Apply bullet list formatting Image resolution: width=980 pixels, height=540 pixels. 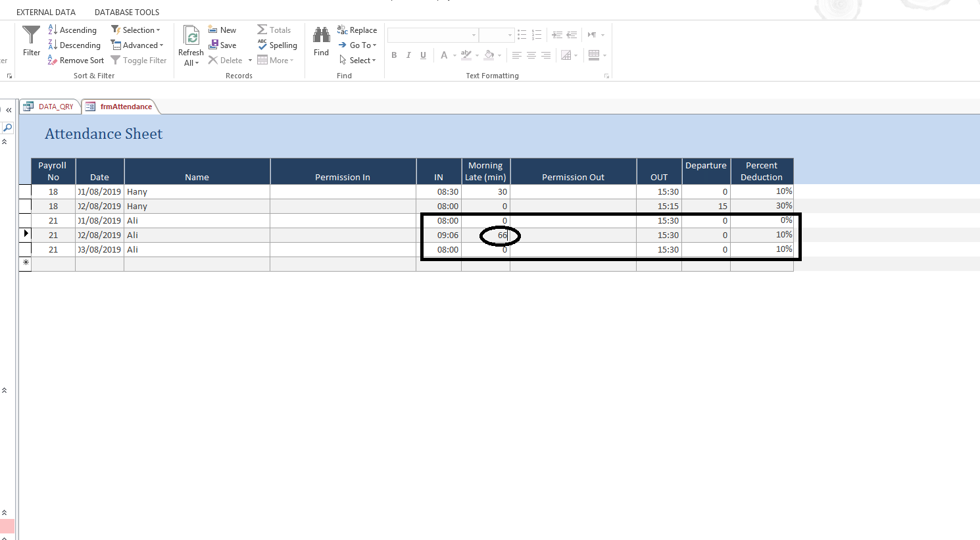pos(522,35)
